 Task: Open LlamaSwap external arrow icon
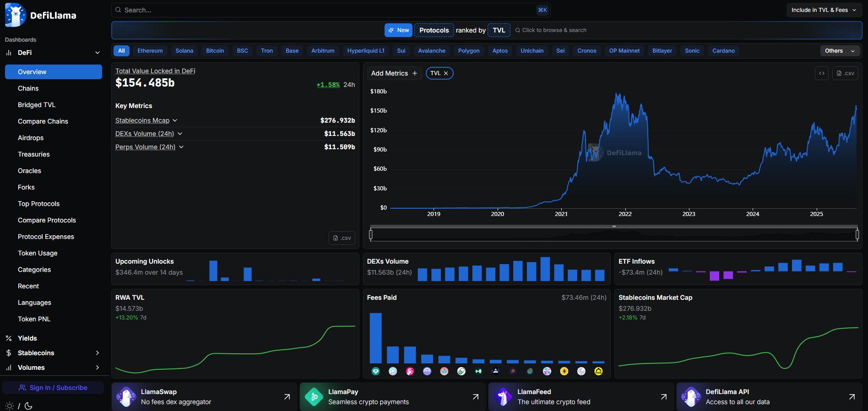(287, 397)
